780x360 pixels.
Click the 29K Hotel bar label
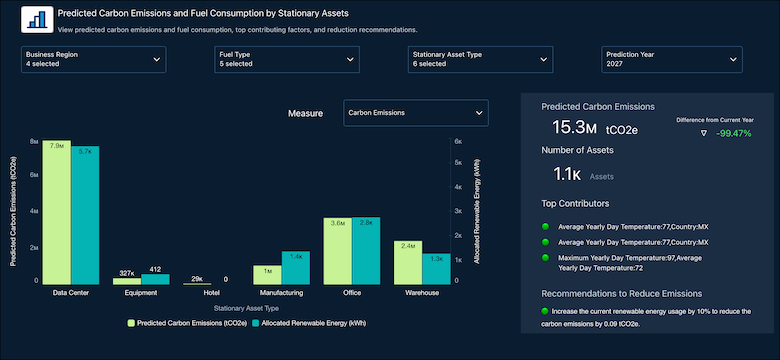197,279
